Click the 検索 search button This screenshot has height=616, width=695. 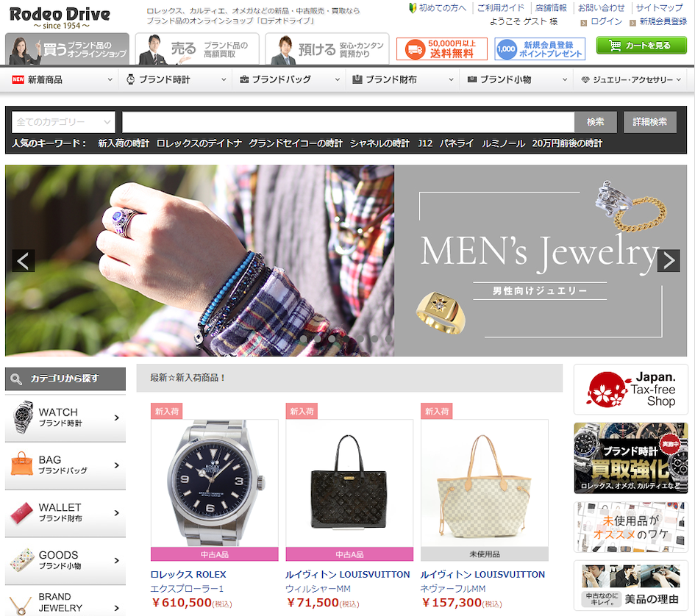(595, 122)
